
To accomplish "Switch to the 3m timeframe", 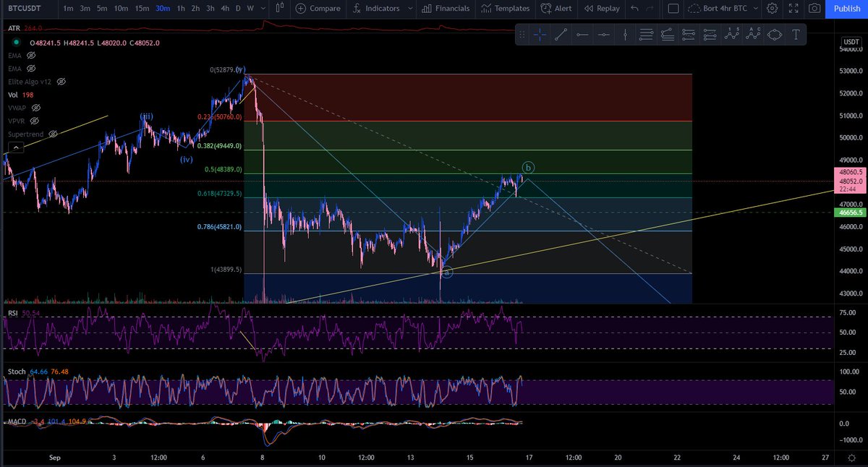I will (x=85, y=9).
